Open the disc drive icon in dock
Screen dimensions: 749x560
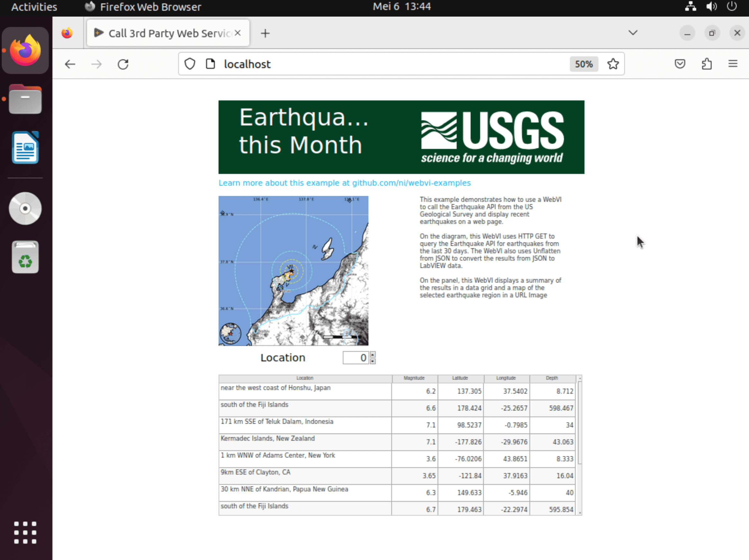tap(25, 208)
